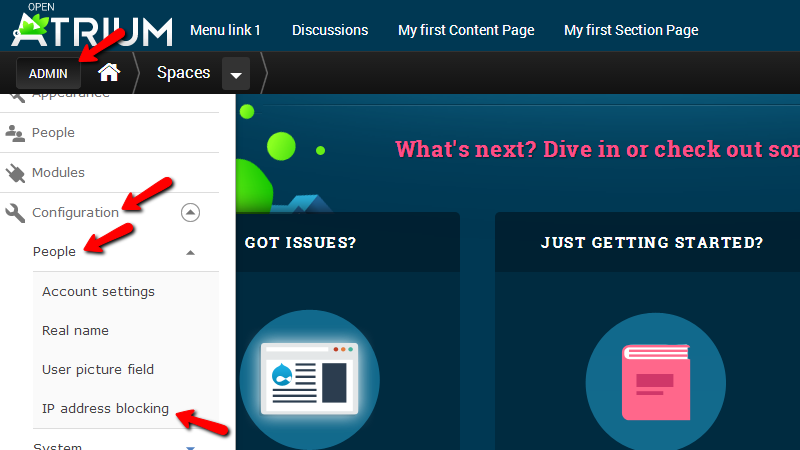Open My first Content Page
This screenshot has height=450, width=800.
point(466,30)
